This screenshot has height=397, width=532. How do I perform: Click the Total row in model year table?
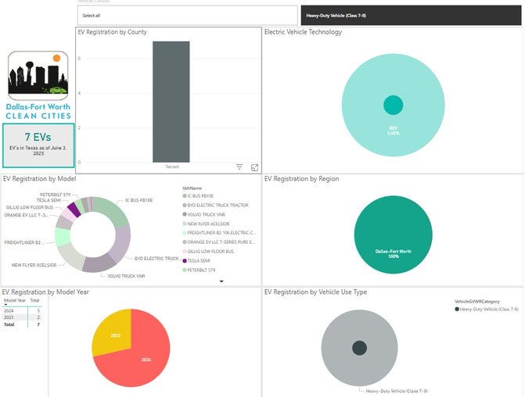(x=23, y=324)
